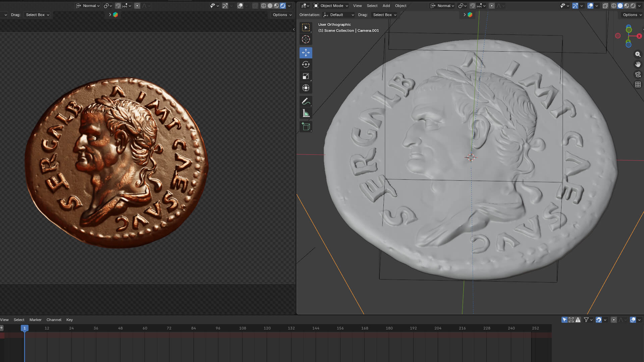Open the timeline filter funnel popover
Viewport: 644px width, 362px height.
(588, 320)
